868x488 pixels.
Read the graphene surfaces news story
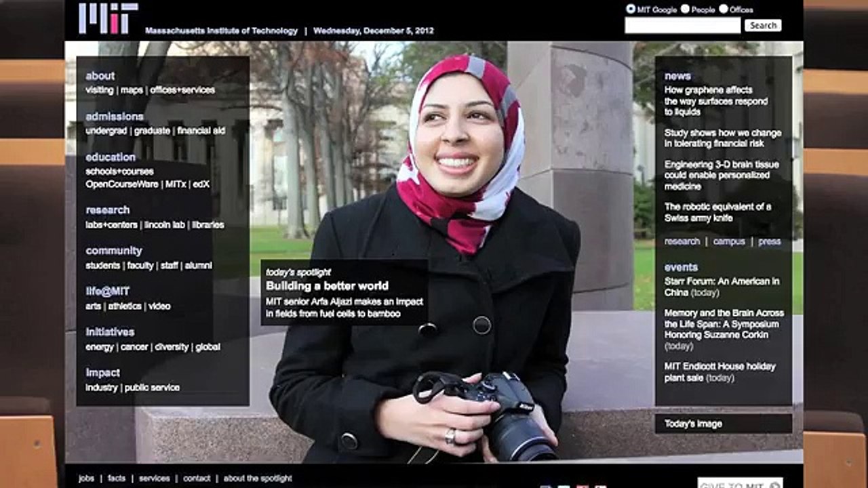716,101
